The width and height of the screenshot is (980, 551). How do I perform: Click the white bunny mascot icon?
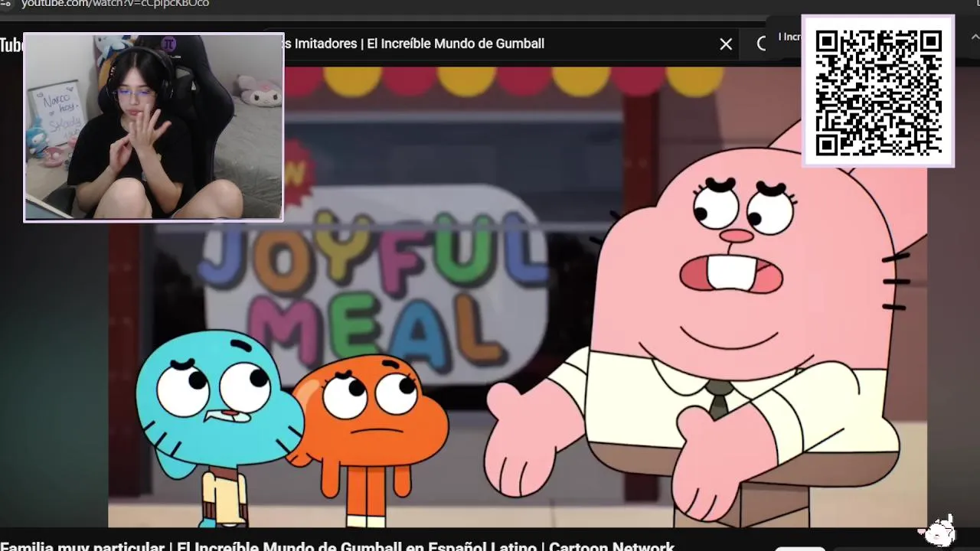click(939, 530)
